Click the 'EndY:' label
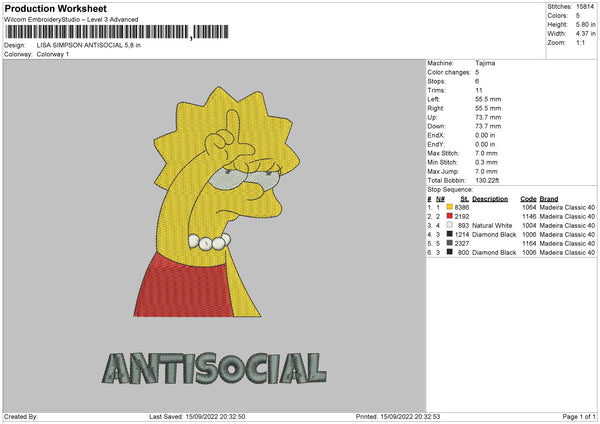Screen dimensions: 600x424 (436, 145)
